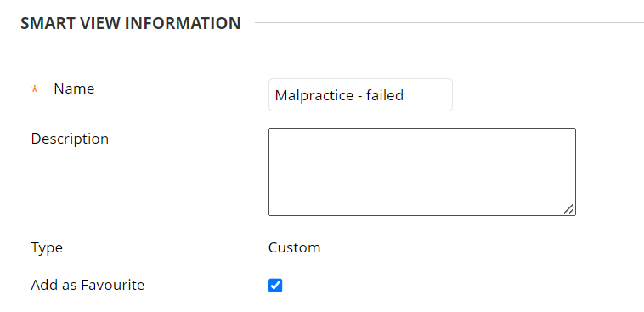Click the Add as Favourite label
Image resolution: width=644 pixels, height=312 pixels.
click(88, 285)
